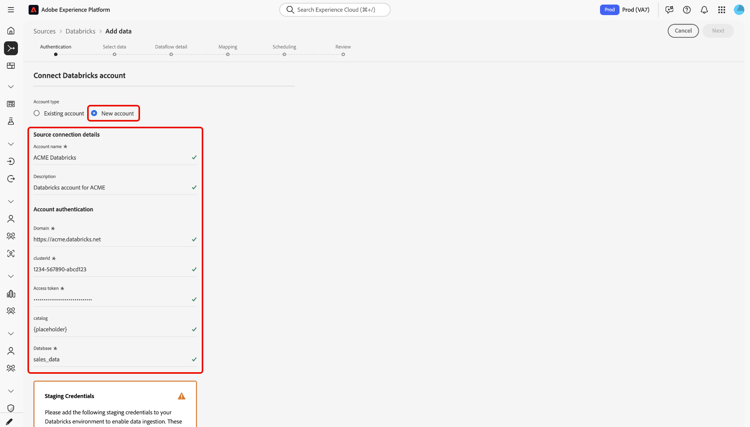Viewport: 750px width, 427px height.
Task: Click the Domain field with acme.databricks.net
Action: click(115, 239)
